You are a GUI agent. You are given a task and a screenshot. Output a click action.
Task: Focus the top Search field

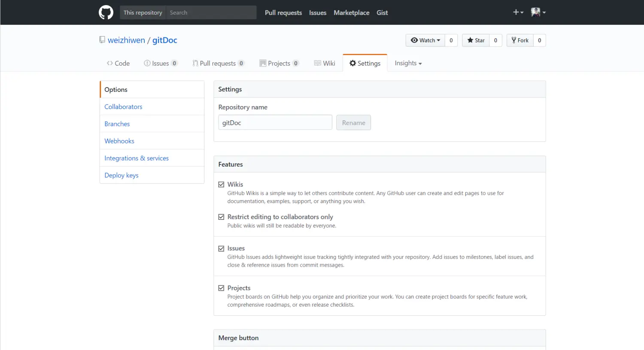(211, 12)
